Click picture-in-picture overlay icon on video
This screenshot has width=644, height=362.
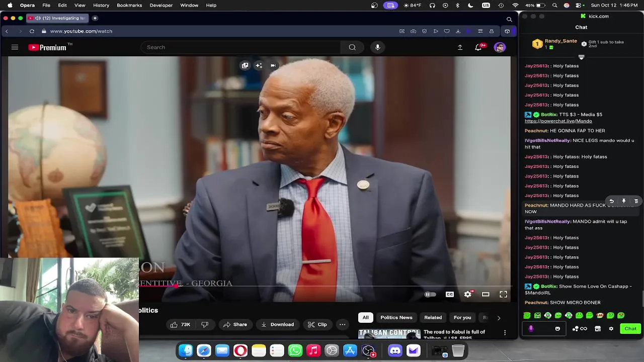point(245,65)
